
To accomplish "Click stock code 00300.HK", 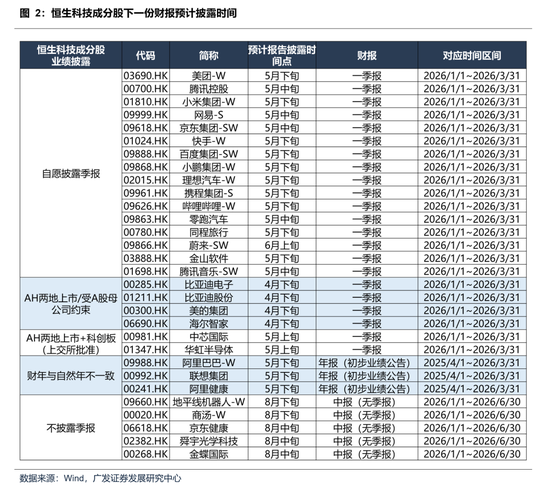I will (x=146, y=310).
